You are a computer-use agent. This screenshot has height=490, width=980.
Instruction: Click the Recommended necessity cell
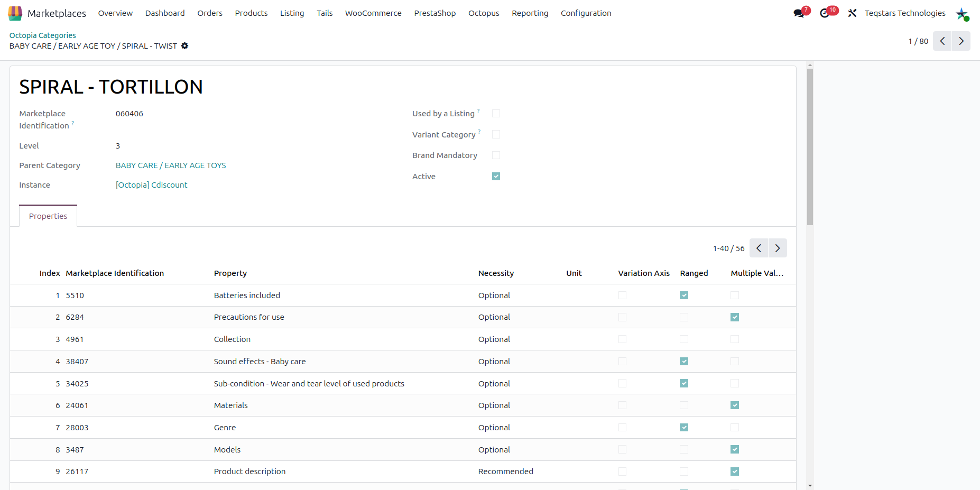506,471
